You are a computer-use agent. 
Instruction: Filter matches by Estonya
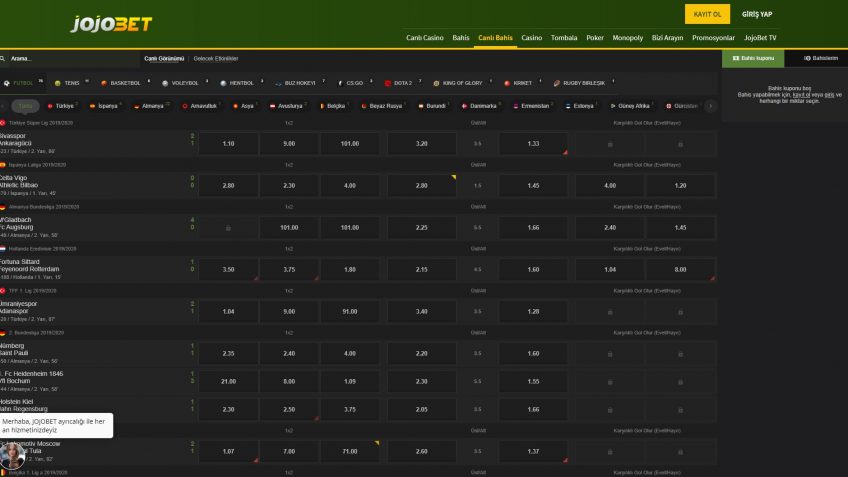click(581, 106)
